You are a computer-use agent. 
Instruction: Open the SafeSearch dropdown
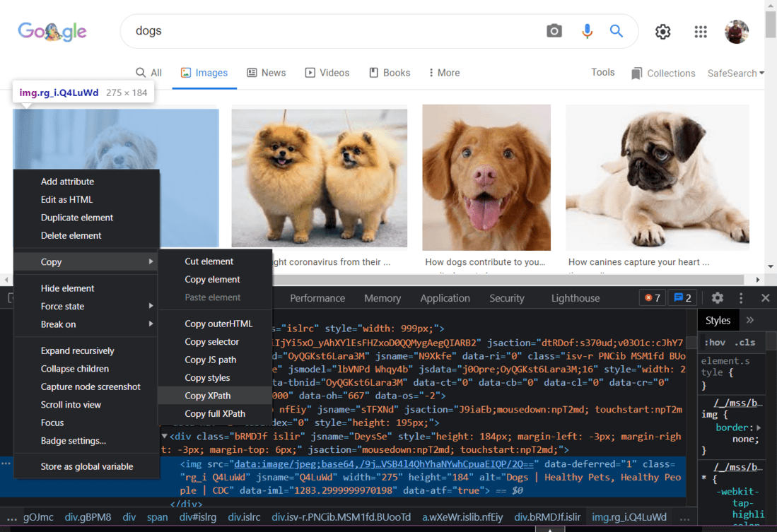click(x=735, y=73)
